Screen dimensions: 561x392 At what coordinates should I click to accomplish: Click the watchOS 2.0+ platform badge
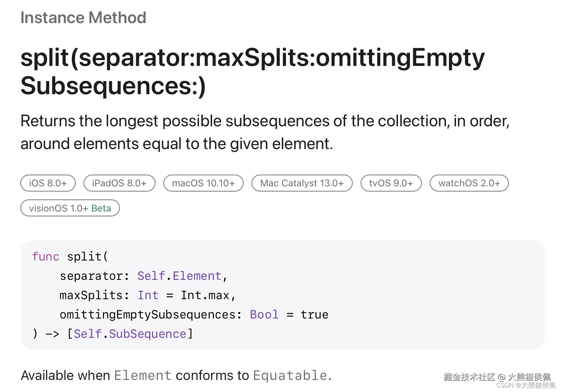click(x=469, y=183)
